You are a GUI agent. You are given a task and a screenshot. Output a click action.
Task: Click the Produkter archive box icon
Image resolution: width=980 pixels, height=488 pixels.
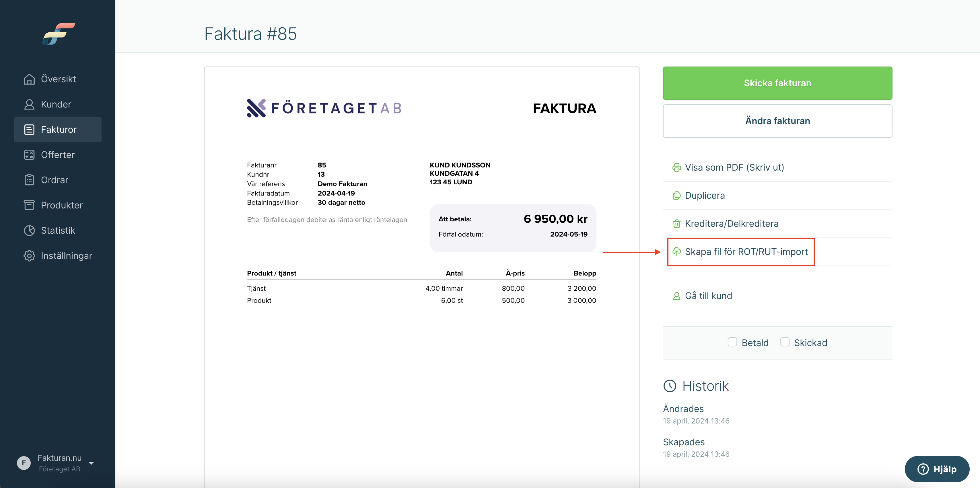pos(29,205)
